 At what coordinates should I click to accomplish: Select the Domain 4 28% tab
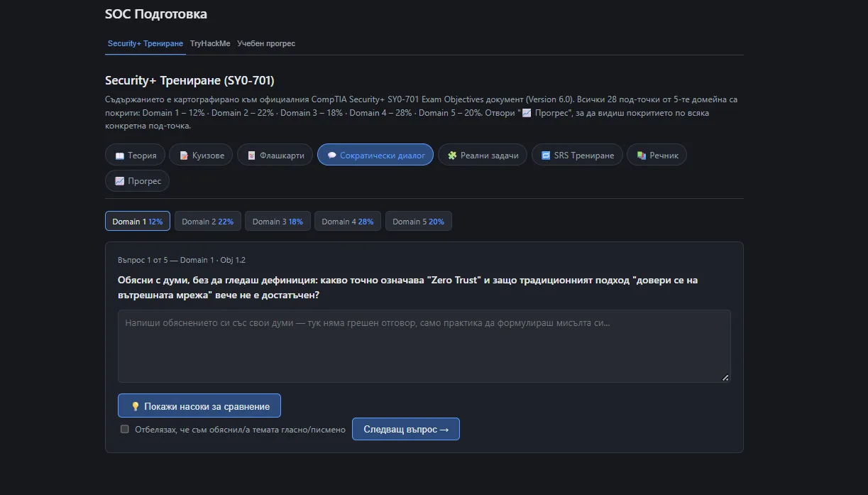(x=348, y=222)
